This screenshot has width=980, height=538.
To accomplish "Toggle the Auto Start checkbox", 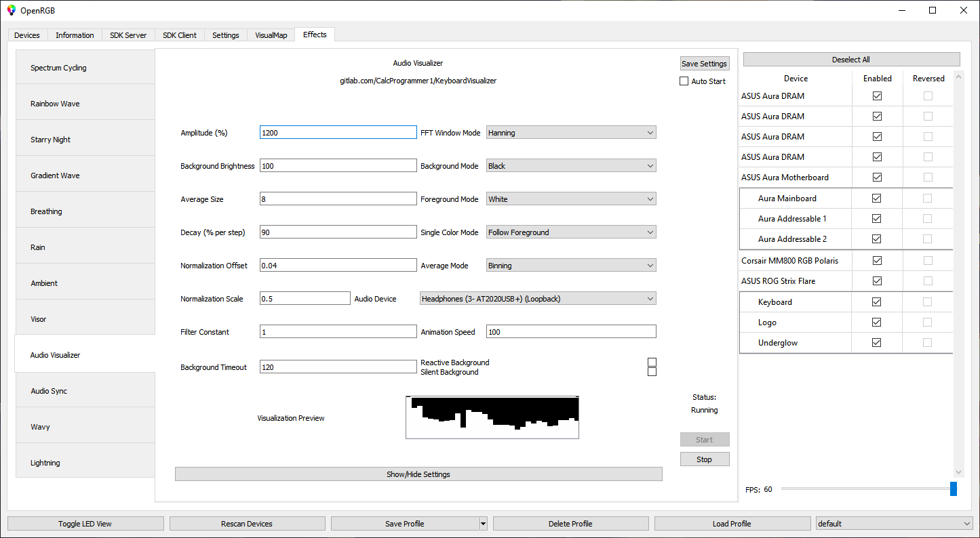I will [x=684, y=81].
